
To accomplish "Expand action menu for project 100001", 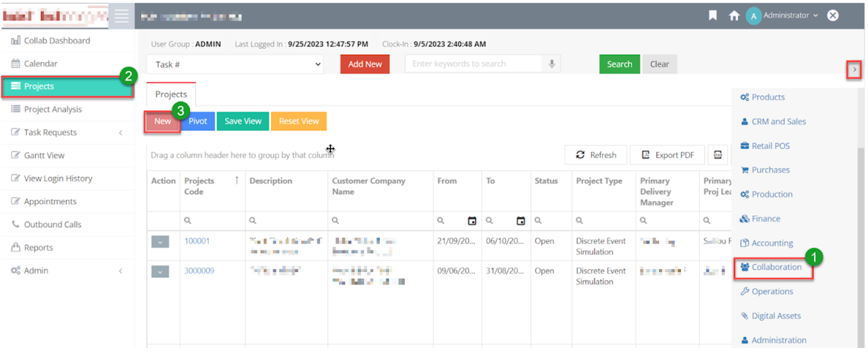I will coord(160,241).
